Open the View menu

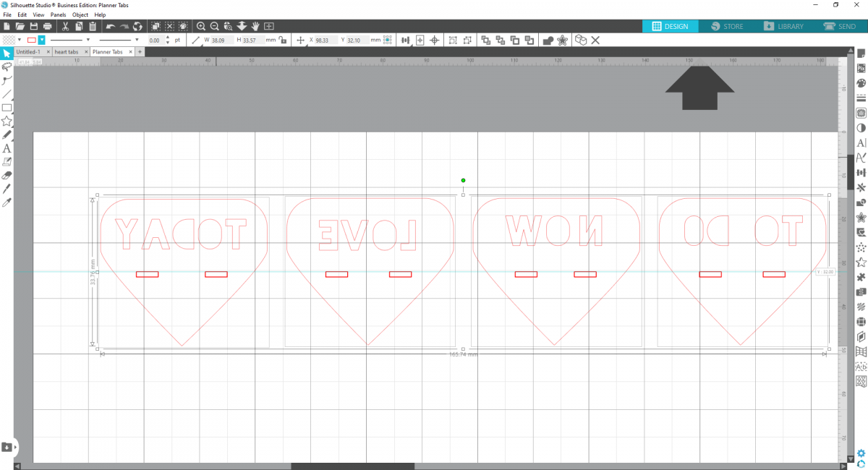point(38,14)
